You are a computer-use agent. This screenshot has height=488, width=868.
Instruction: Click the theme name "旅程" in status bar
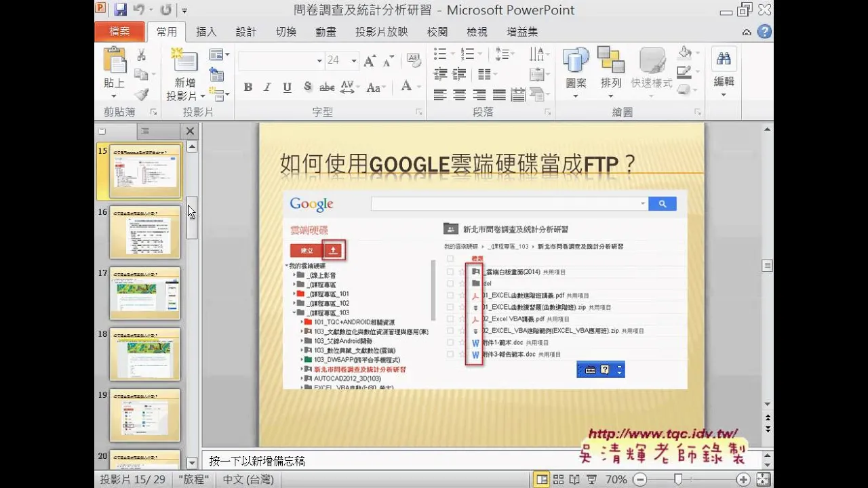click(x=194, y=479)
